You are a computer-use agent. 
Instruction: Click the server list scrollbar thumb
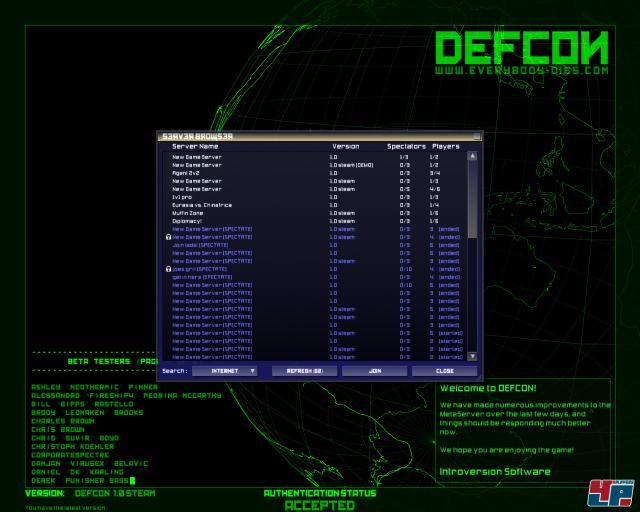pos(472,199)
